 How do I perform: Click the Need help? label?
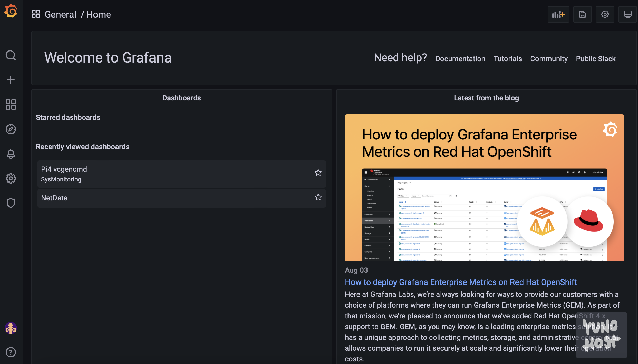pos(400,58)
